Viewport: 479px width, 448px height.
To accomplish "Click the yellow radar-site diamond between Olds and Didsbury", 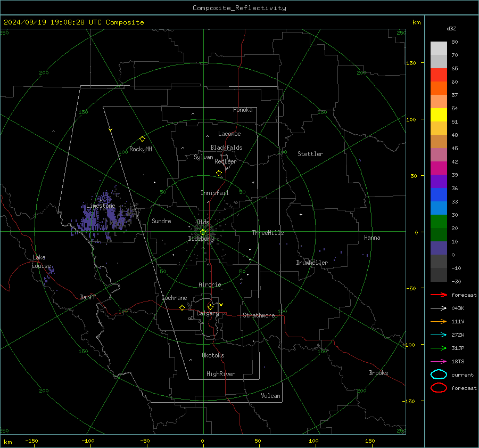I will tap(203, 232).
